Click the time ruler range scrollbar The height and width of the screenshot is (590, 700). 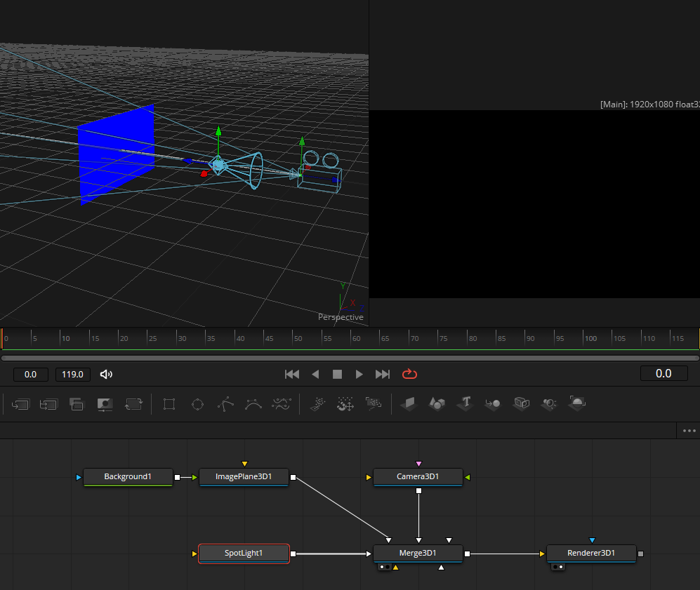tap(350, 358)
